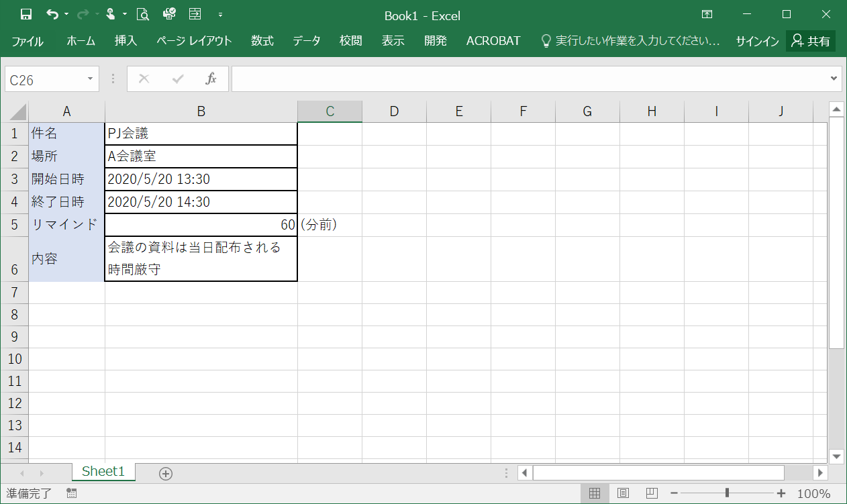
Task: Open ribbon display options icon
Action: (707, 14)
